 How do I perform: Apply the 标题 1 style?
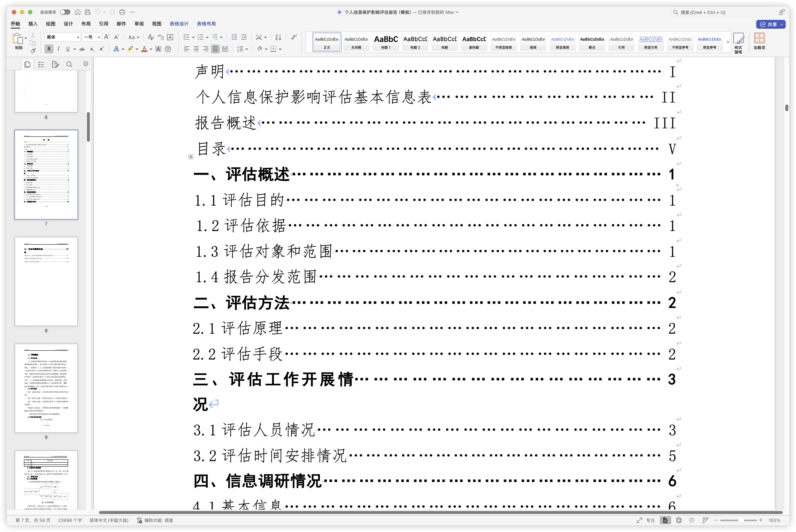386,42
